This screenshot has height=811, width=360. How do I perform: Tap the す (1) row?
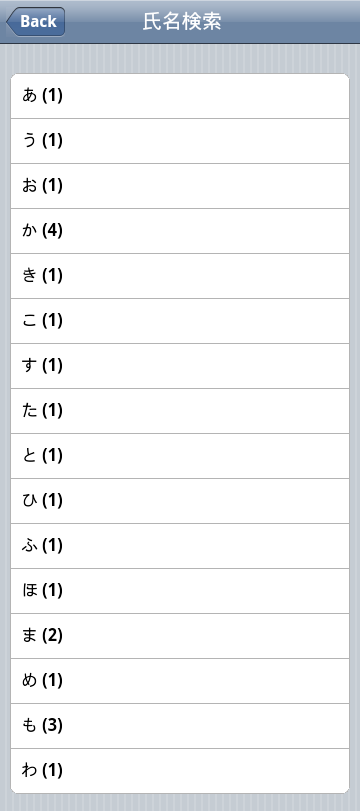(x=180, y=366)
